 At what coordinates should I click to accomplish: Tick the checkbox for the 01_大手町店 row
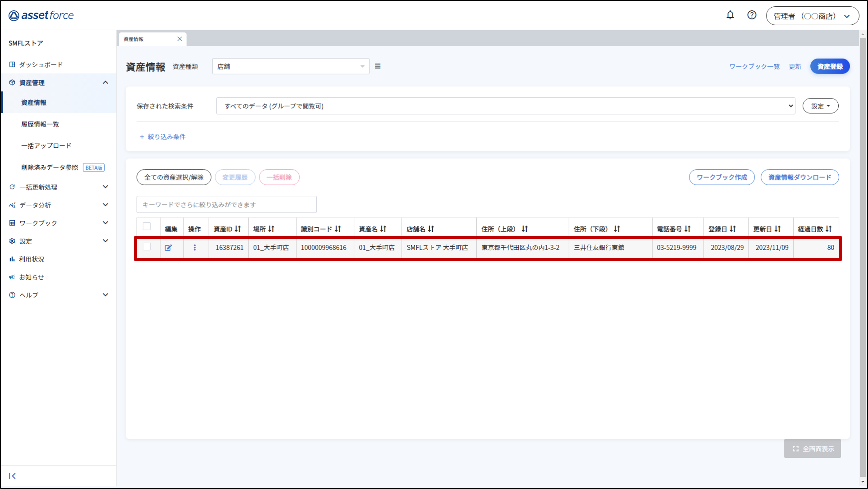[147, 247]
